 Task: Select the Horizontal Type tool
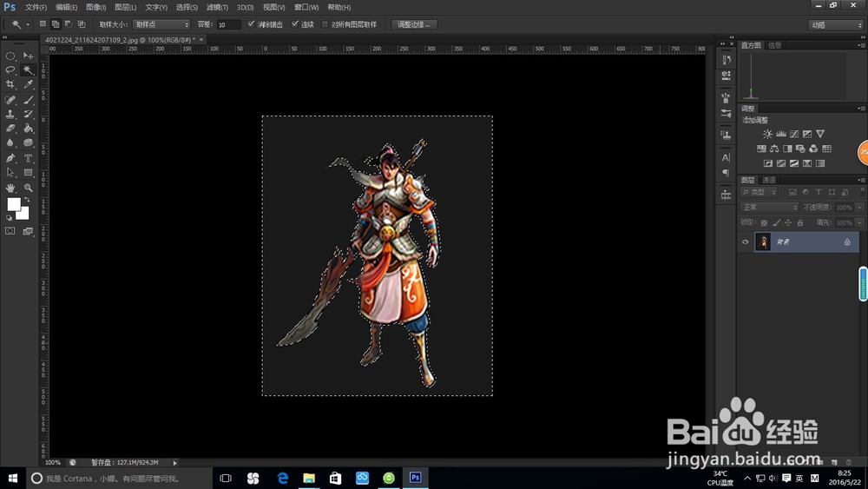(x=28, y=158)
